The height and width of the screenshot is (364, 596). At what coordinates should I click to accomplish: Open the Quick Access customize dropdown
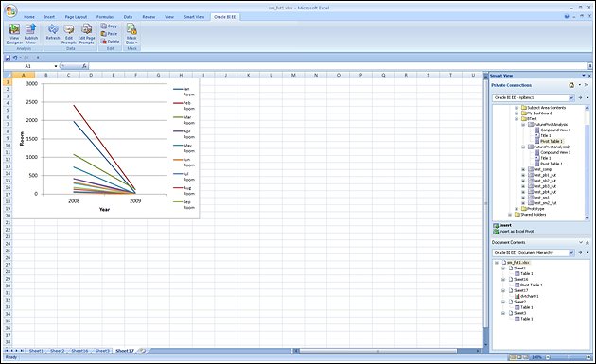[x=38, y=58]
